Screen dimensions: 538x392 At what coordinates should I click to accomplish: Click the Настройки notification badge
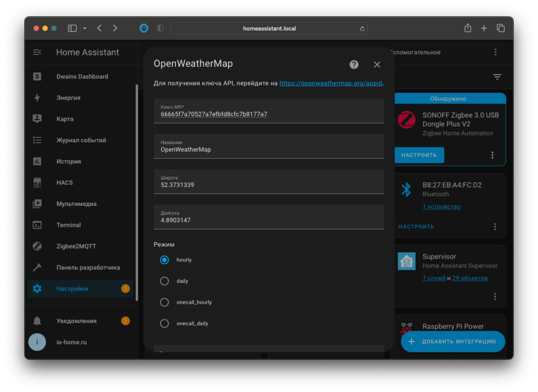click(125, 288)
